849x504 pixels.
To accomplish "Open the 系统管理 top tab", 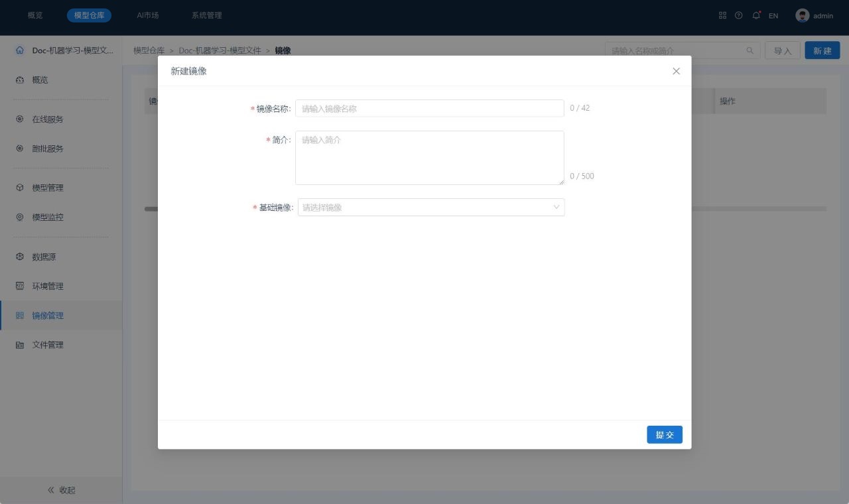I will (206, 15).
